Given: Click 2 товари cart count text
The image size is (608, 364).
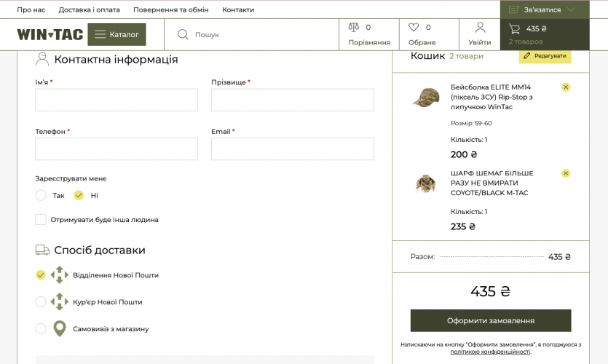Looking at the screenshot, I should point(467,56).
